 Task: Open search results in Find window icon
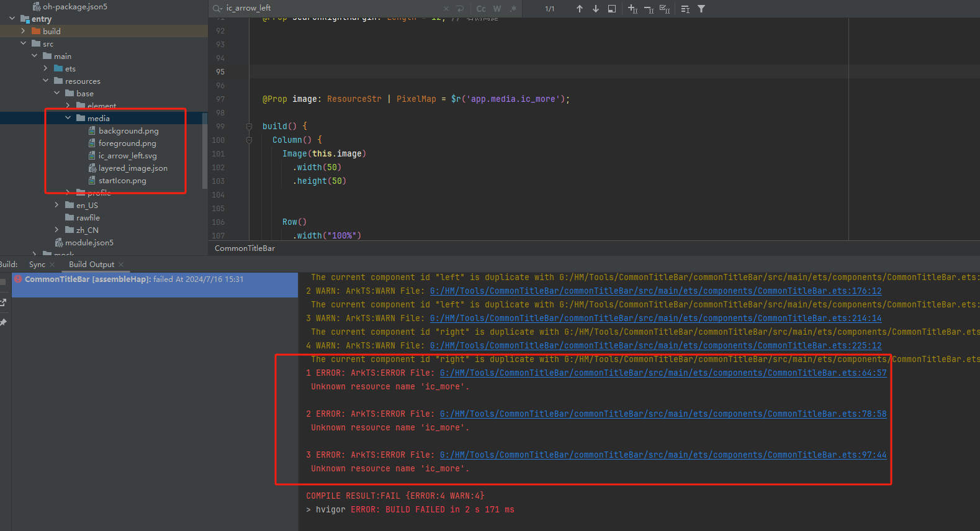[685, 9]
